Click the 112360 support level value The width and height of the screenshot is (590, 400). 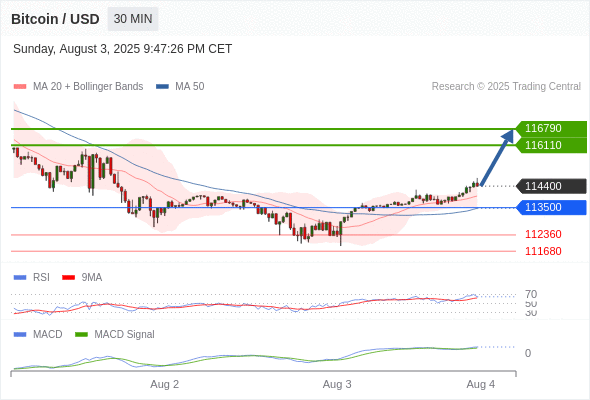point(543,234)
